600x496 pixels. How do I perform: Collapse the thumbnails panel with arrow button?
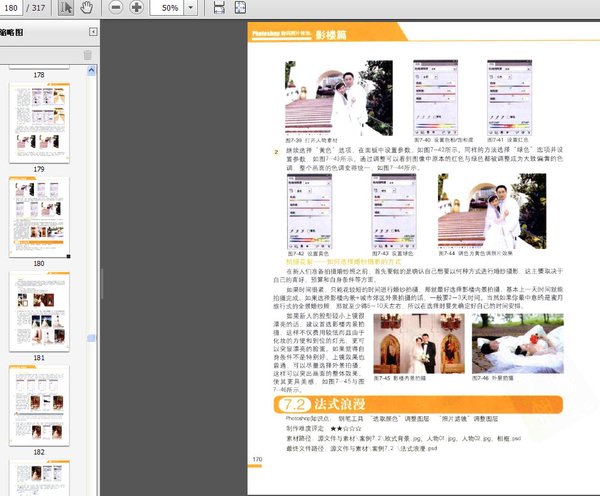tap(90, 32)
